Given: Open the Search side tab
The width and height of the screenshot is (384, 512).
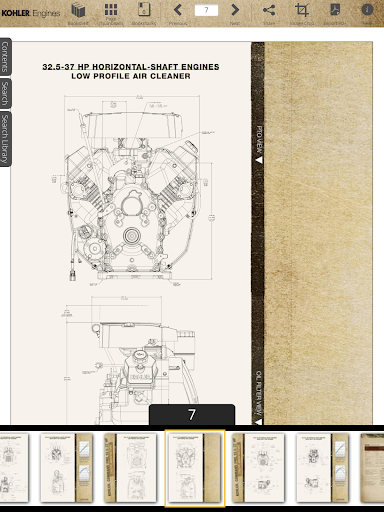Looking at the screenshot, I should click(5, 94).
